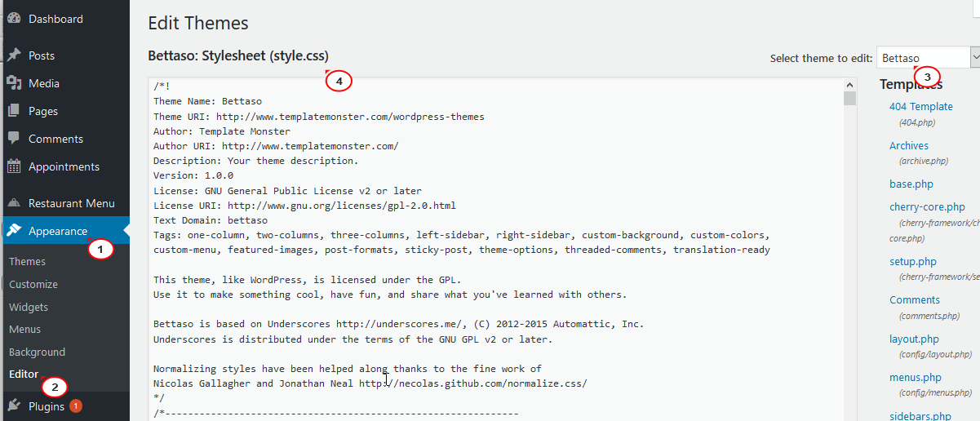Click the '(config/menus.php)' filename text
Image resolution: width=980 pixels, height=421 pixels.
[x=937, y=393]
